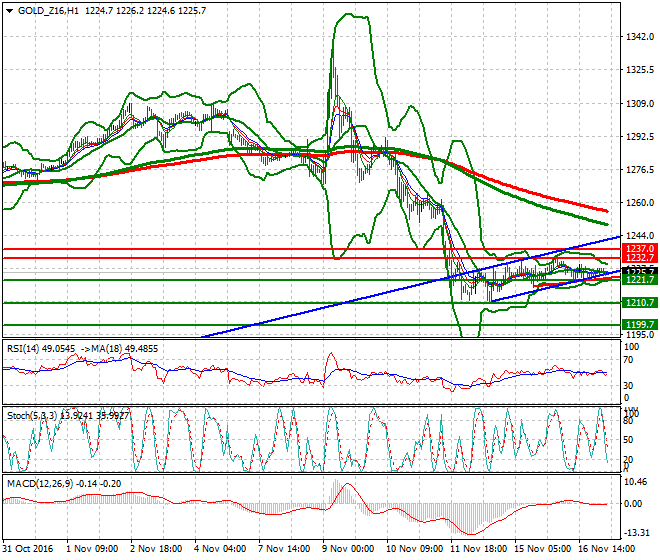This screenshot has width=660, height=560.
Task: Click the 1260.0 price axis value
Action: tap(640, 203)
